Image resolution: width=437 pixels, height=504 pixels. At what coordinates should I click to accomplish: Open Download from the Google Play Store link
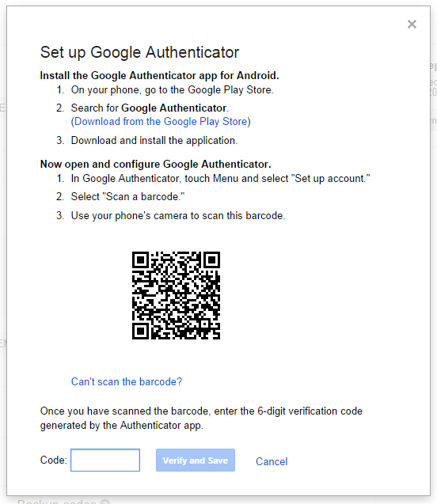tap(162, 122)
